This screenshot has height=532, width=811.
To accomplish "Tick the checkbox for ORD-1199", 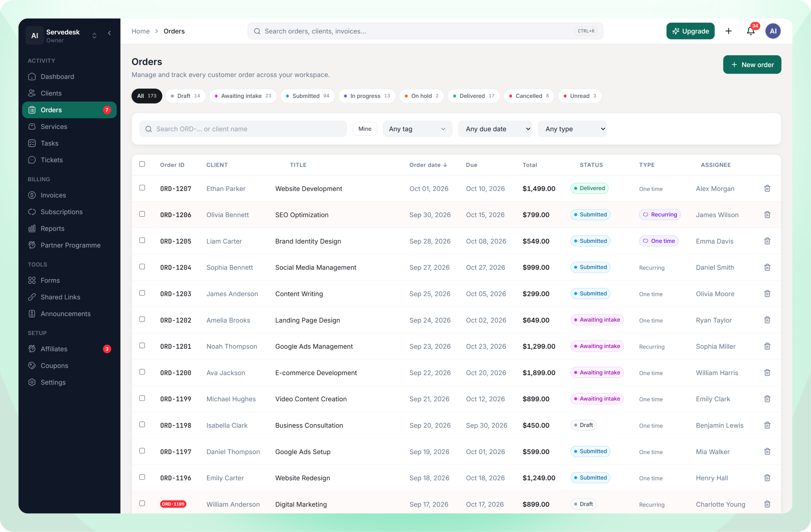I will point(142,398).
